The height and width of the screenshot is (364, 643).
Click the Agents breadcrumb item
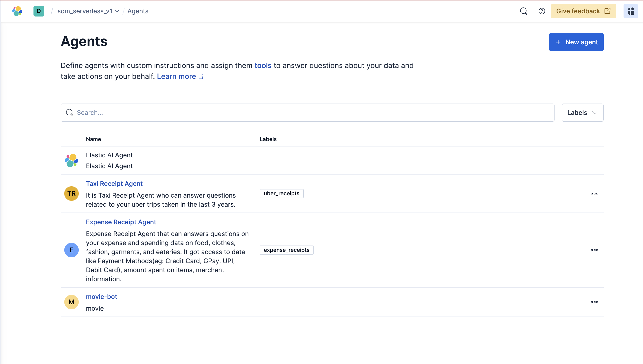click(x=138, y=11)
